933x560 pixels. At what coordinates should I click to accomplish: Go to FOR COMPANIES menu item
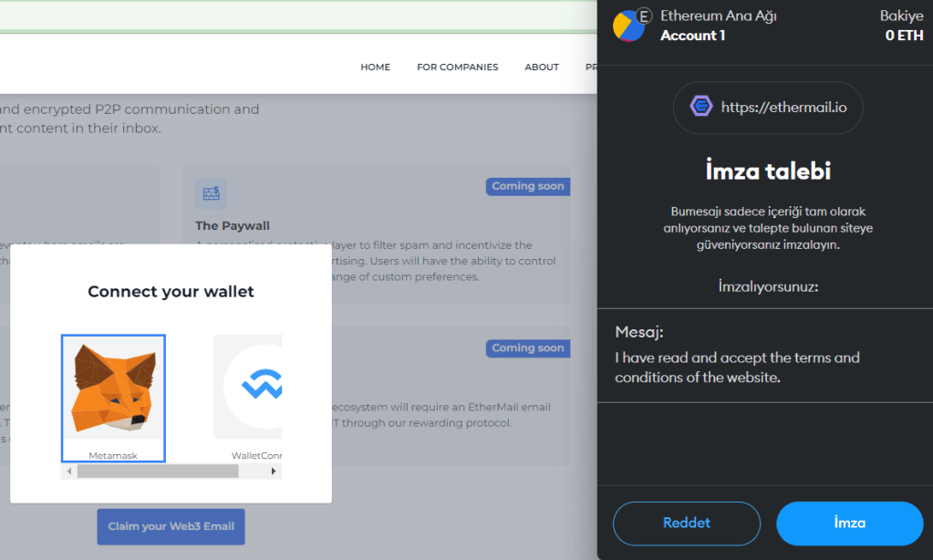point(457,67)
